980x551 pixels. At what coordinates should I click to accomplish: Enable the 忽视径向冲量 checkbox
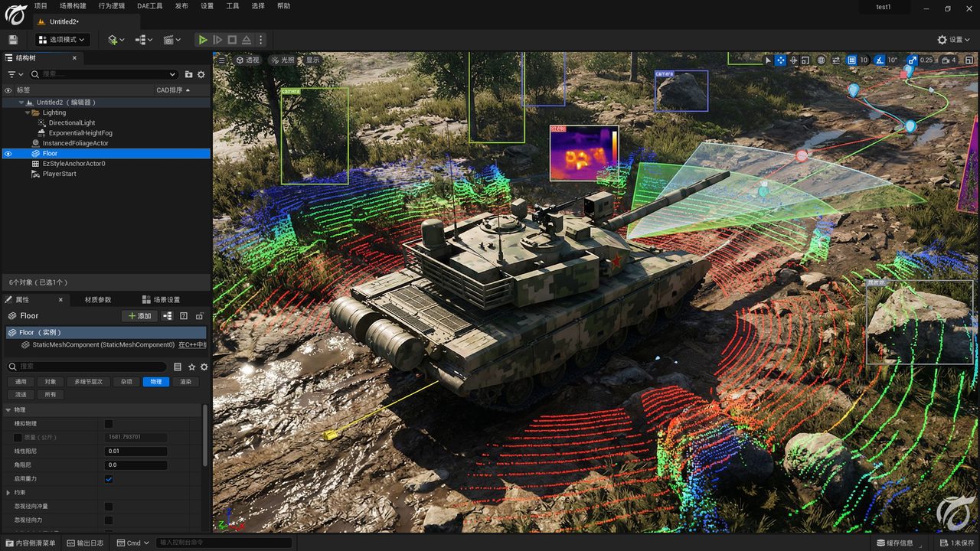point(109,507)
